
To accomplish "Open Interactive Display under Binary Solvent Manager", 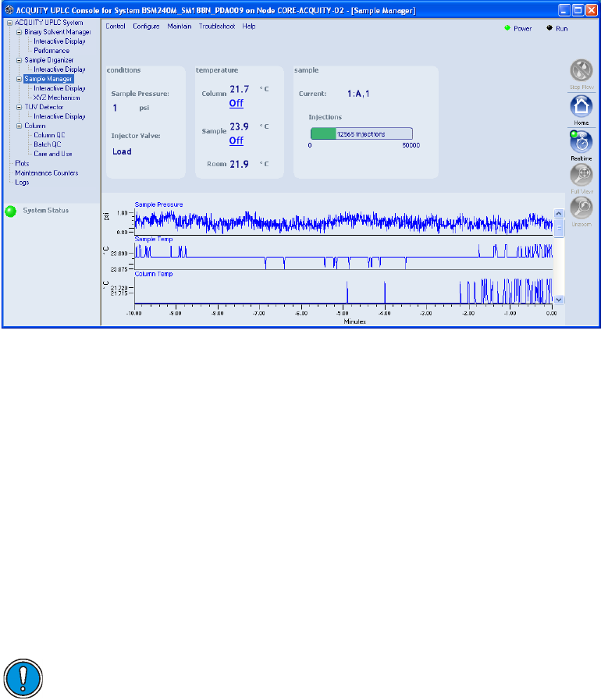I will pos(59,41).
